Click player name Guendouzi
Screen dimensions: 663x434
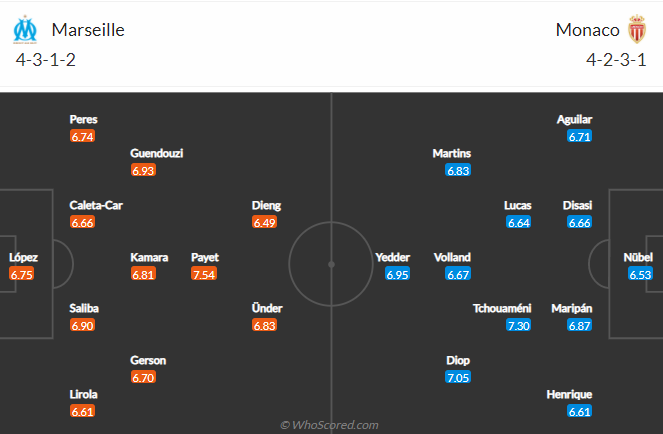[x=156, y=153]
